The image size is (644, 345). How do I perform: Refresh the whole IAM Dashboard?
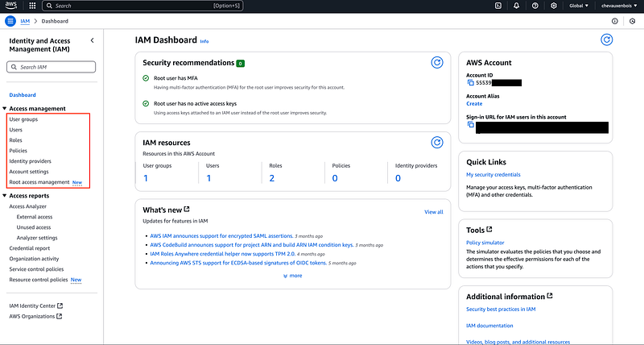[607, 39]
